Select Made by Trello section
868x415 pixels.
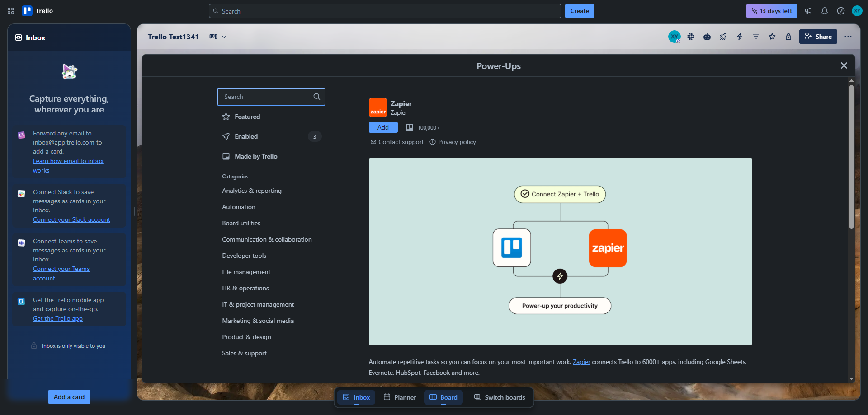tap(271, 156)
